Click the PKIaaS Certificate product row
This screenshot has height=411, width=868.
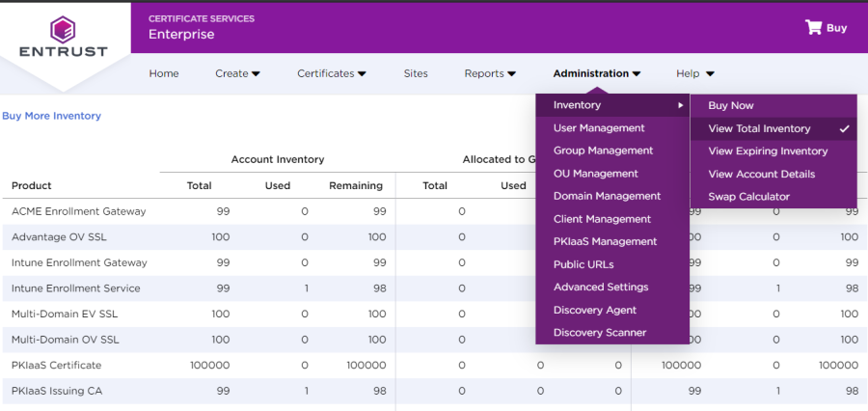56,366
